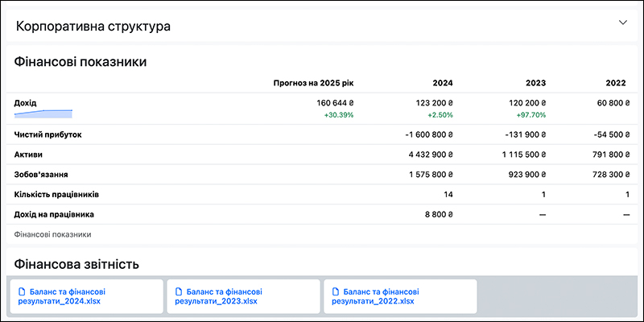Click the Фінансова звітність section heading

[77, 263]
